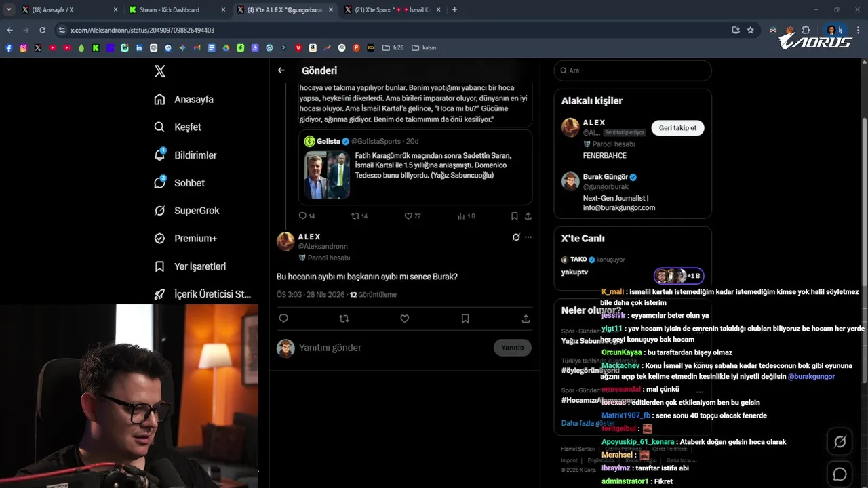This screenshot has height=488, width=868.
Task: Bookmark this page with the star
Action: click(x=750, y=30)
